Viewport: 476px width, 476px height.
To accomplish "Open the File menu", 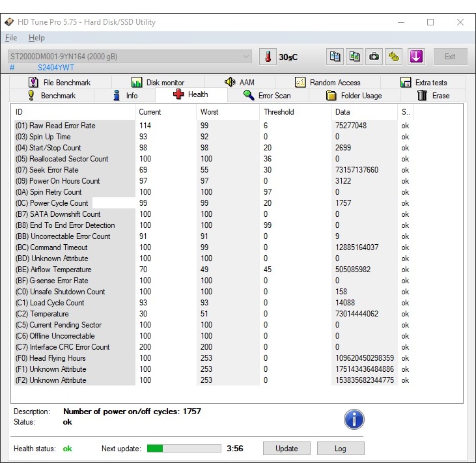I will click(x=11, y=38).
